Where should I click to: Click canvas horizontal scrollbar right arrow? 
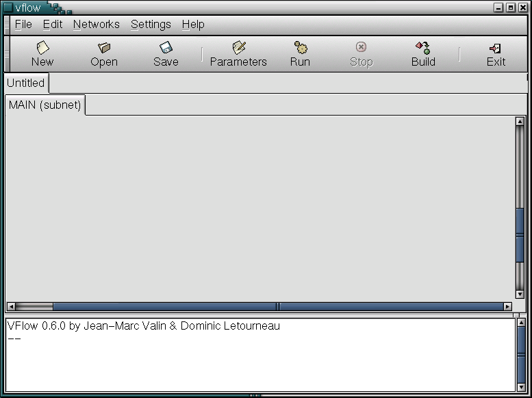pyautogui.click(x=507, y=306)
